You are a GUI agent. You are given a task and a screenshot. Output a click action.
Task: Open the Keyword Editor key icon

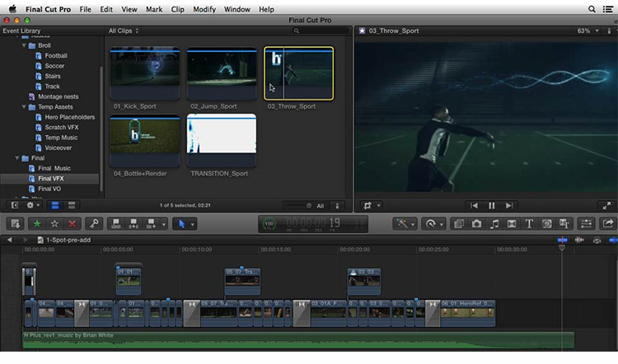pyautogui.click(x=94, y=224)
